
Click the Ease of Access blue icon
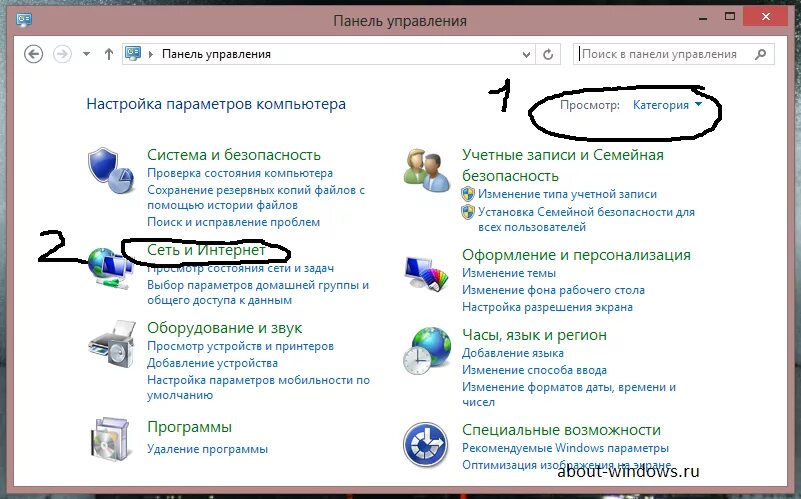tap(426, 444)
